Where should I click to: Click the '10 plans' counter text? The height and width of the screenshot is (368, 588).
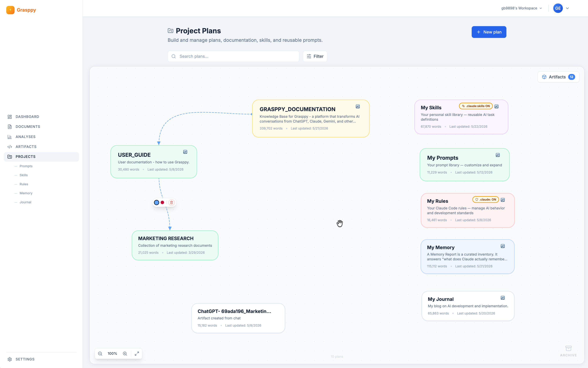[x=337, y=357]
